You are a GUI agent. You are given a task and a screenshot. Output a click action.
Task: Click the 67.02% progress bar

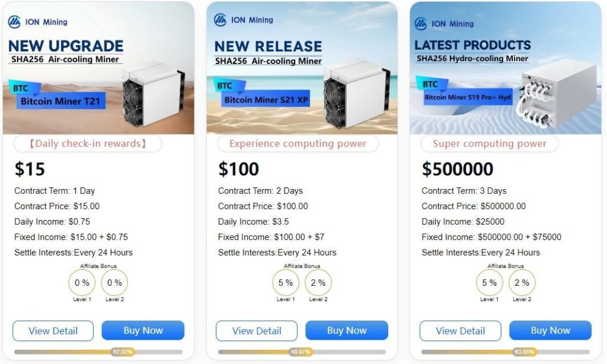click(x=98, y=352)
